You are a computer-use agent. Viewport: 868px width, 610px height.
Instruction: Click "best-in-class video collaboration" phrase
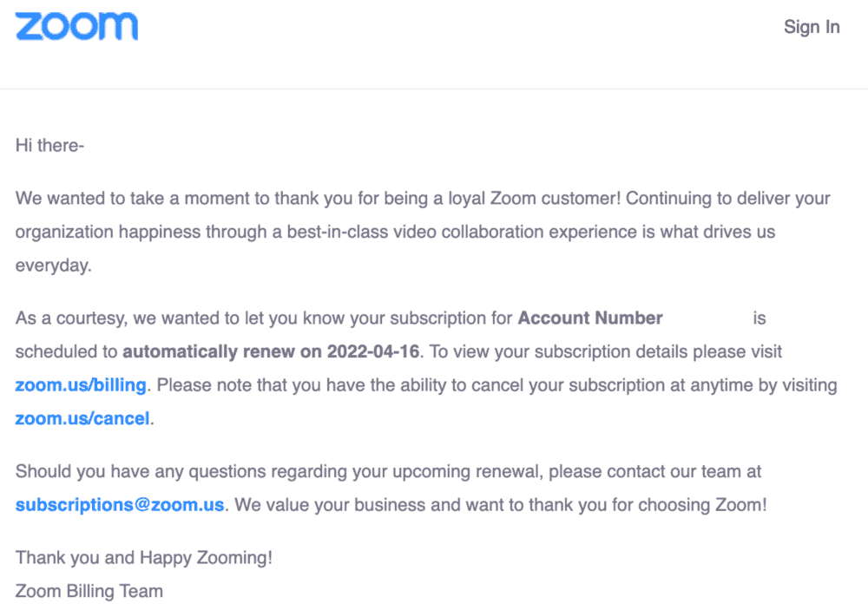(415, 232)
